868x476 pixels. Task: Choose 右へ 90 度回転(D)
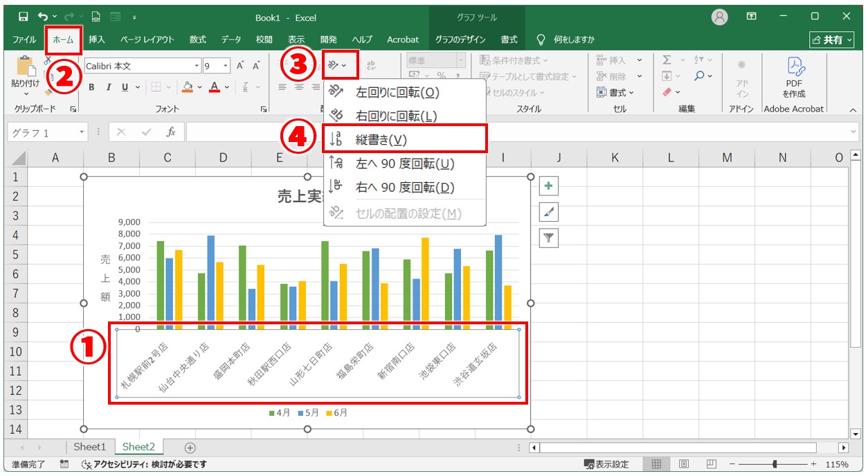[405, 187]
